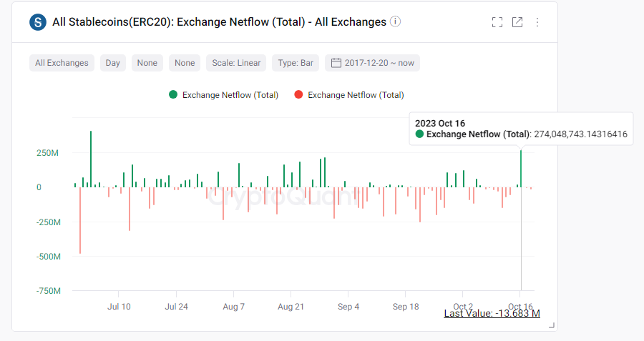The width and height of the screenshot is (644, 341).
Task: Click the resize handle at the panel corner
Action: (552, 325)
